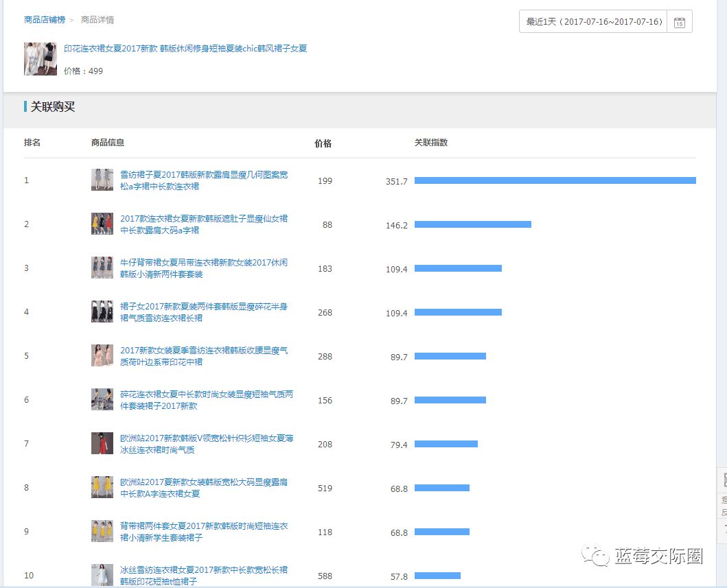Open rank 10 product link 冰丝雪纺连衣裙女夏
The width and height of the screenshot is (727, 588).
(x=204, y=575)
